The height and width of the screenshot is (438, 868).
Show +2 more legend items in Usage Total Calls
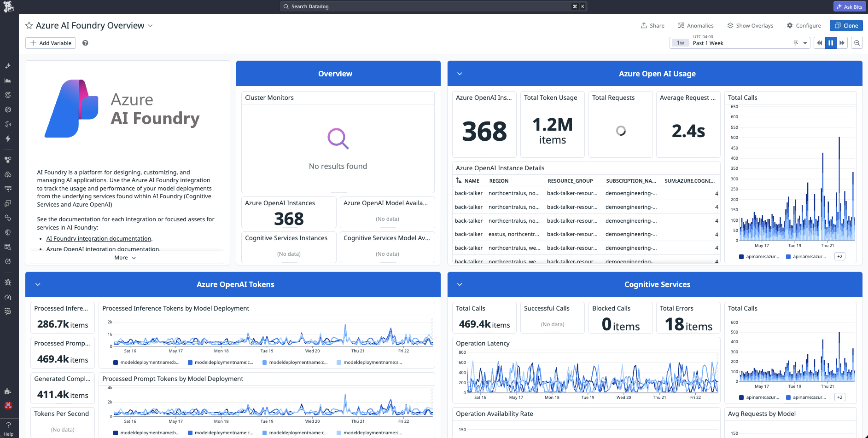840,257
